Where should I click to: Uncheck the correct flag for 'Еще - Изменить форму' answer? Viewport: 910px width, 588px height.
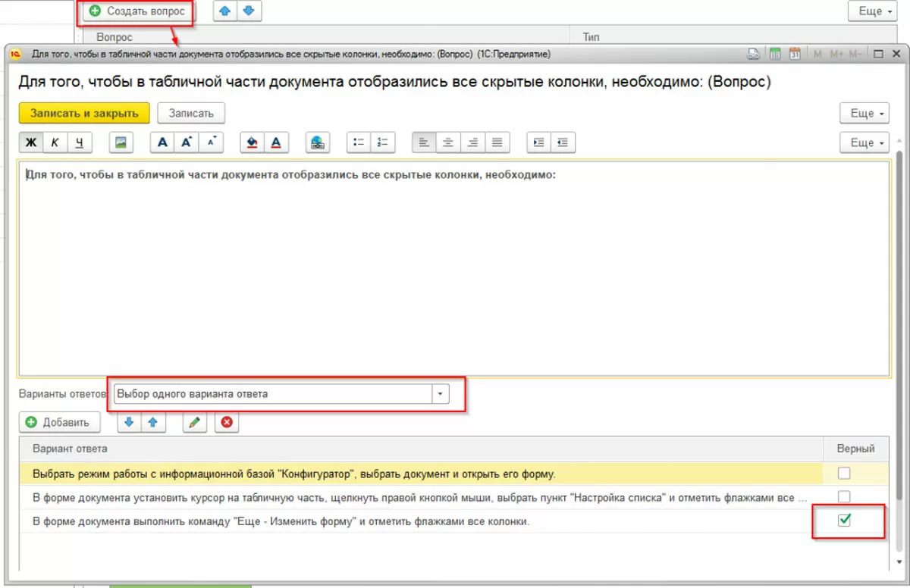[844, 521]
